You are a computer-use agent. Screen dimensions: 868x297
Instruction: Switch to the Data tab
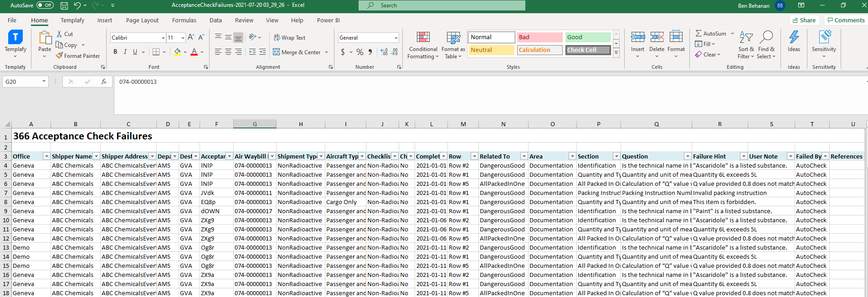click(x=216, y=20)
